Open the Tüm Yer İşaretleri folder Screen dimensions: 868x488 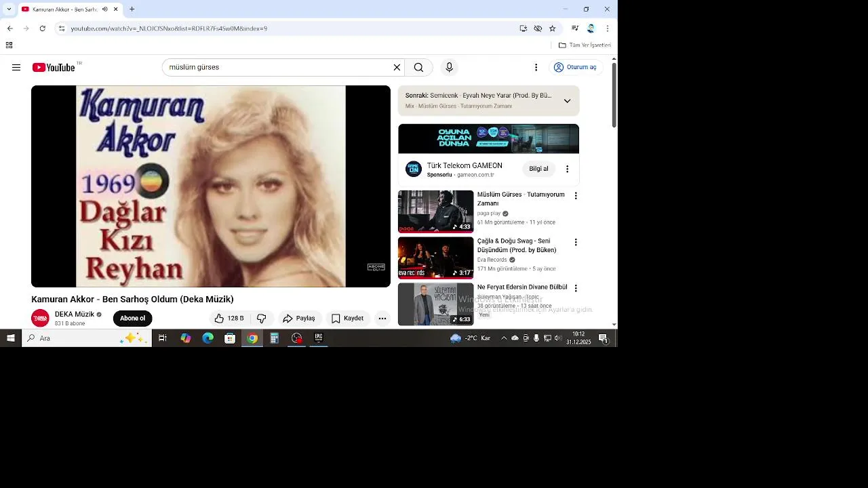(585, 45)
